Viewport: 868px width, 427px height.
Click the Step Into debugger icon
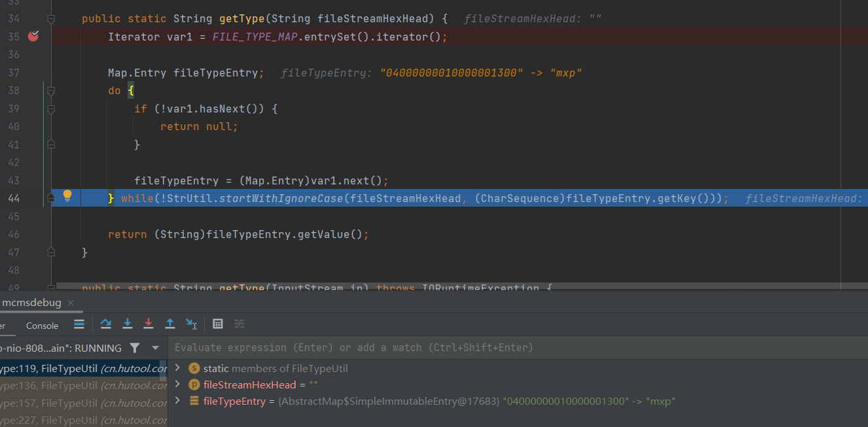pyautogui.click(x=128, y=324)
